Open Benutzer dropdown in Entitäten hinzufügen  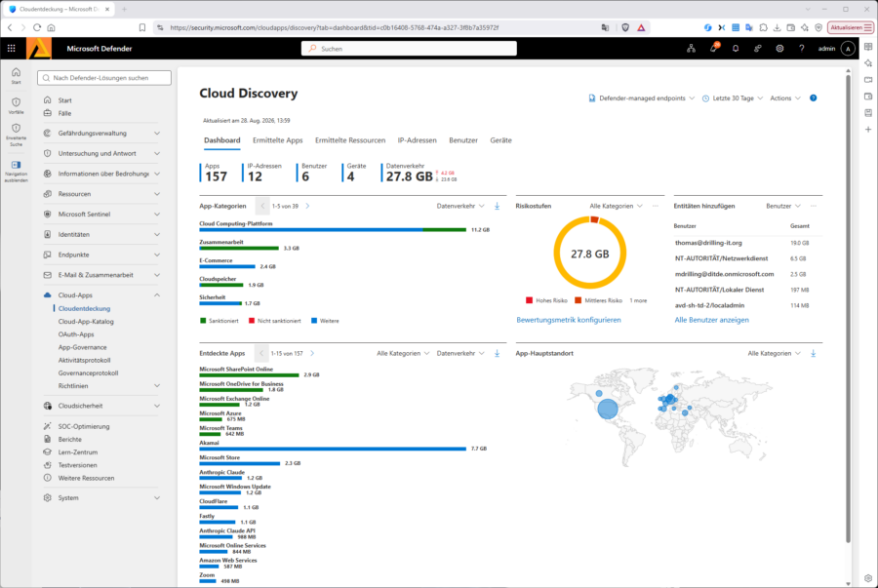pyautogui.click(x=783, y=206)
